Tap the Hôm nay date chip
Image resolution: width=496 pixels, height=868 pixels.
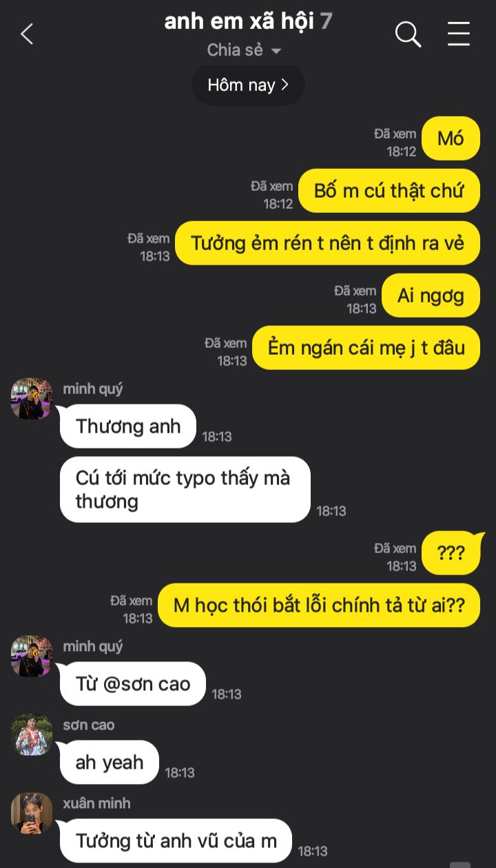pos(248,85)
